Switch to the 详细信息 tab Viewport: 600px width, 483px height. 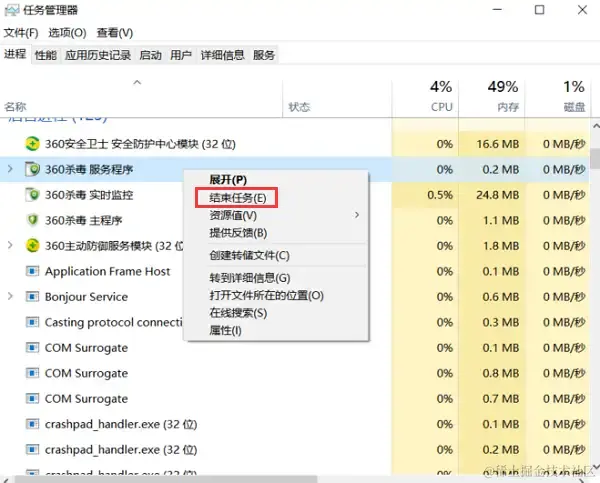pos(222,55)
